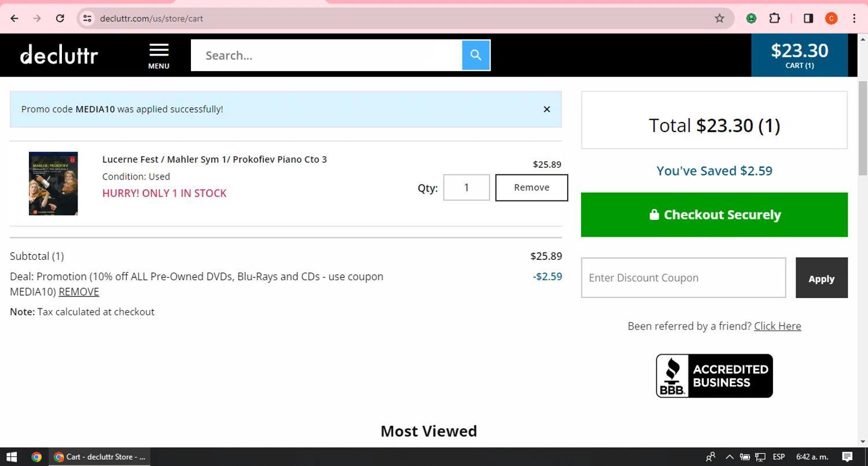
Task: Click the decluttr logo
Action: click(x=59, y=55)
